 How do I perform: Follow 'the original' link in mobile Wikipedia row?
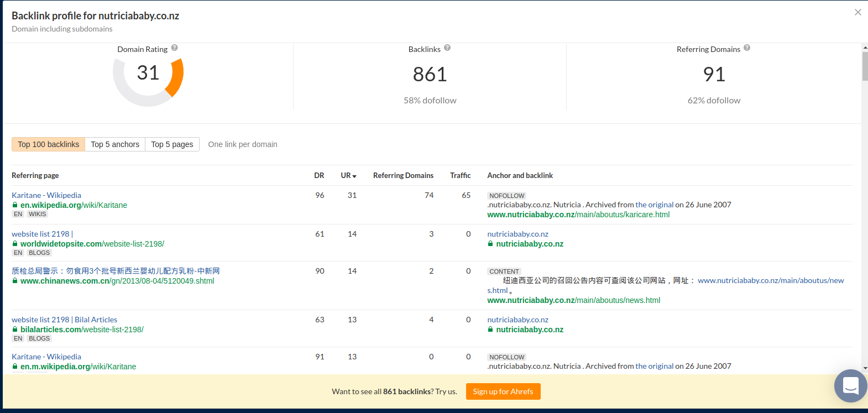(x=655, y=366)
